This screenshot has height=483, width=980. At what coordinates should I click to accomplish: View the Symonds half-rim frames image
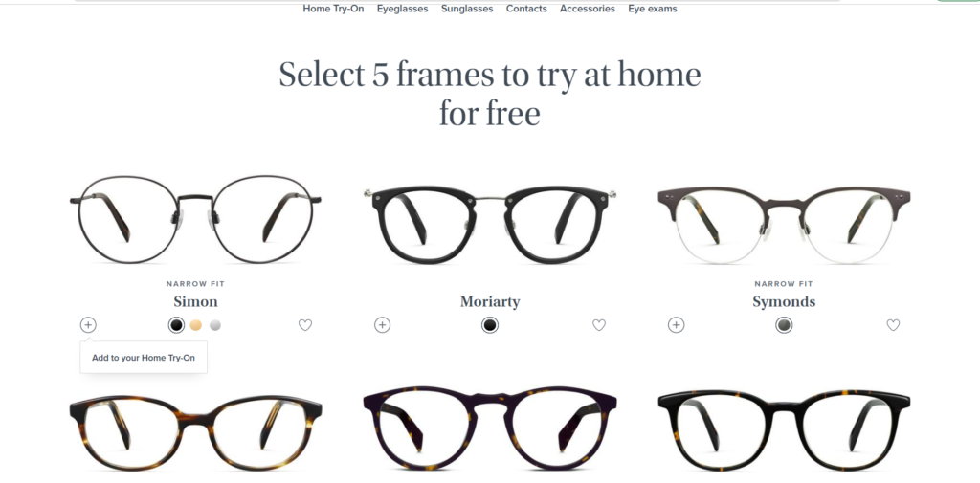pos(784,224)
